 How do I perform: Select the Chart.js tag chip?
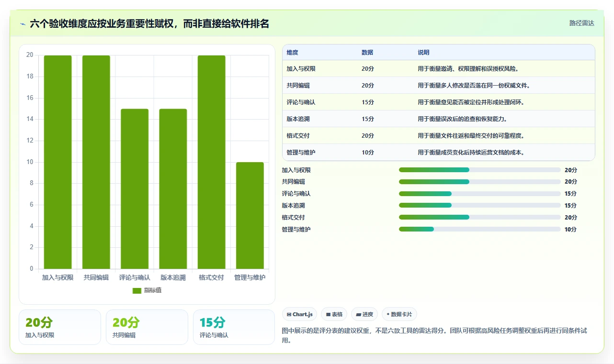coord(299,314)
